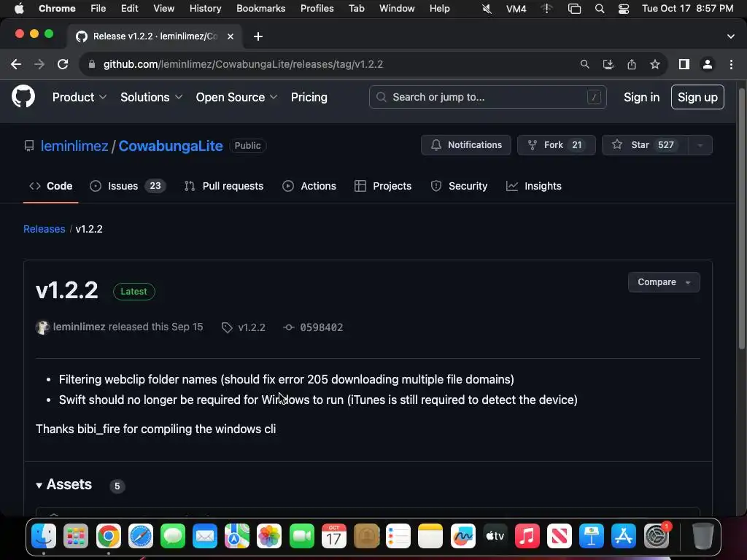
Task: Open Freeform from the dock
Action: (x=463, y=536)
